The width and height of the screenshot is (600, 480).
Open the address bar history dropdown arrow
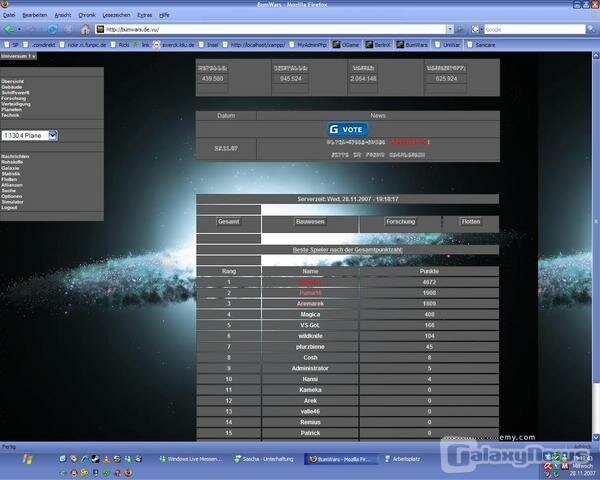click(450, 29)
